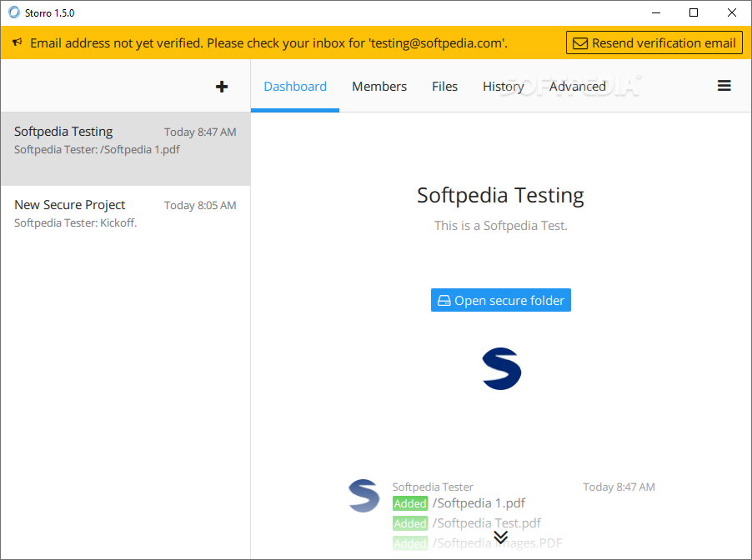Click 'Softpedia Tester: Kickoff.' subtitle
This screenshot has height=560, width=752.
(x=75, y=223)
